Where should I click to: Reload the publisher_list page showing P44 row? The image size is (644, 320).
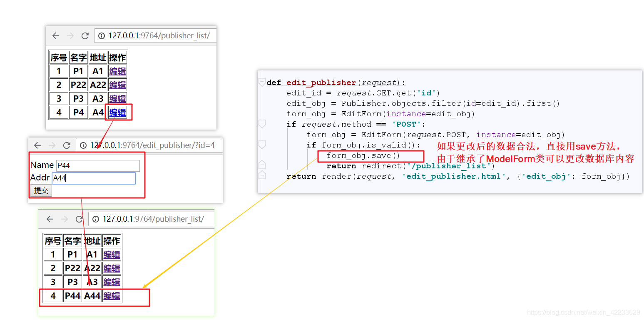(79, 219)
